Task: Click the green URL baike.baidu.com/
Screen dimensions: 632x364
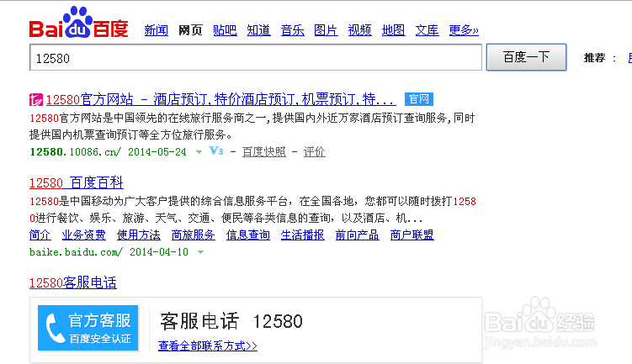Action: coord(76,252)
